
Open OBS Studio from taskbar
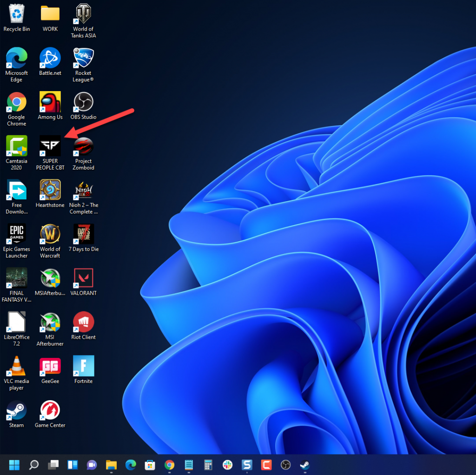[x=286, y=465]
